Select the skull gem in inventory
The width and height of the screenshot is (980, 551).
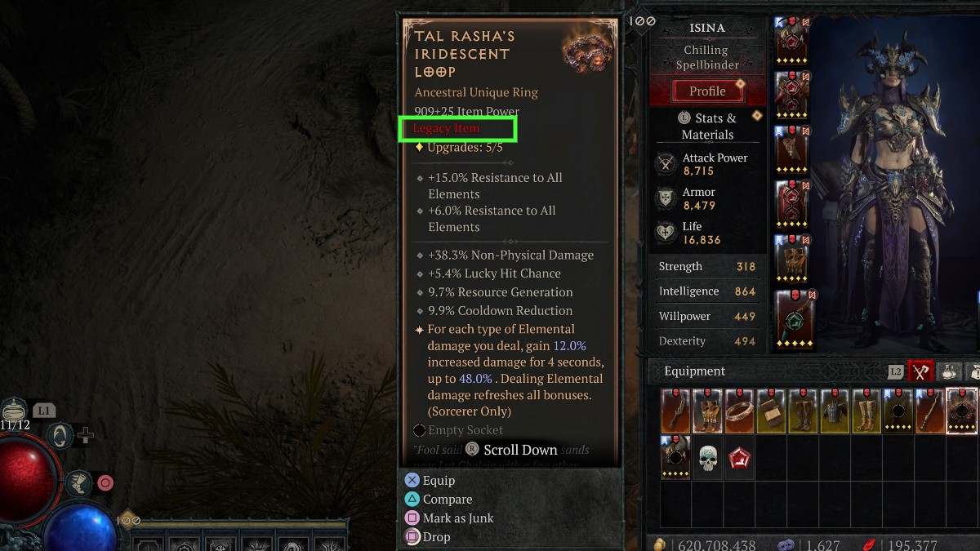[708, 457]
